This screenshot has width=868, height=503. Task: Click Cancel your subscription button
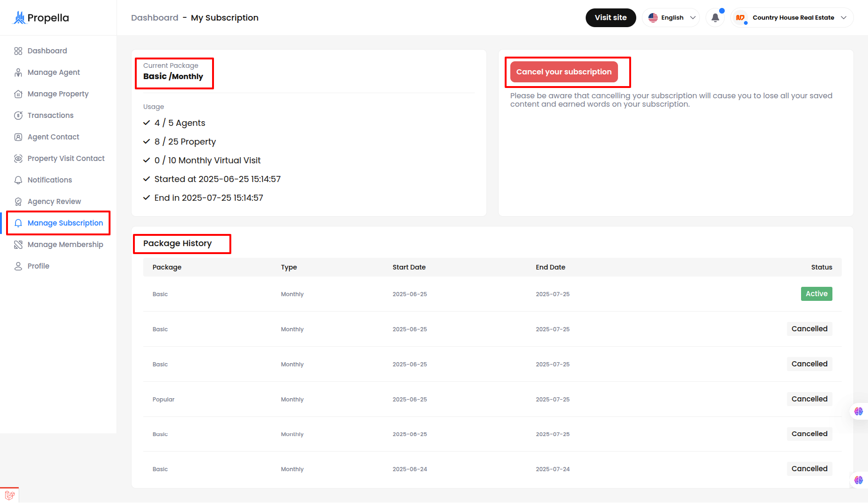(564, 72)
